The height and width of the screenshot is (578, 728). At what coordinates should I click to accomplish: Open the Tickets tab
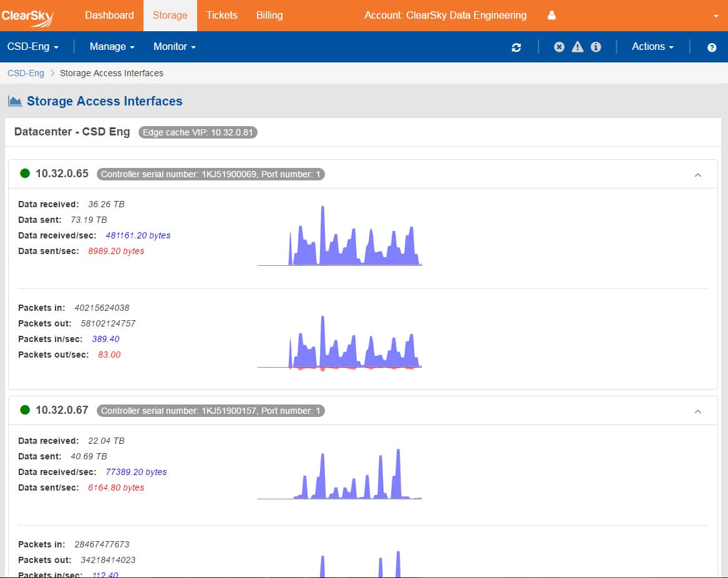(x=222, y=16)
